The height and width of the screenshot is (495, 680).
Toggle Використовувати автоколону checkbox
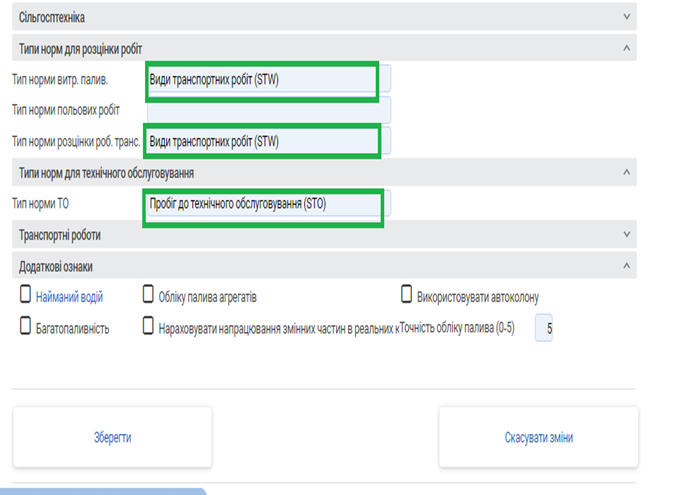(x=407, y=295)
